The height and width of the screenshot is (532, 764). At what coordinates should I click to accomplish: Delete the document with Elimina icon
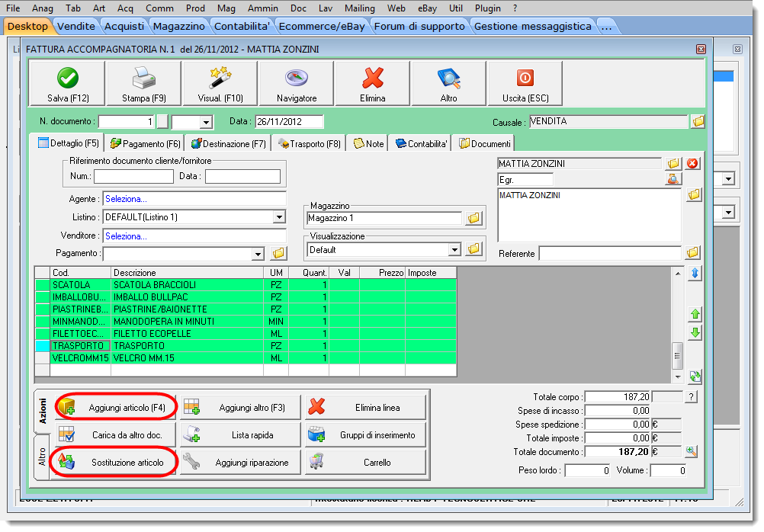click(x=373, y=78)
